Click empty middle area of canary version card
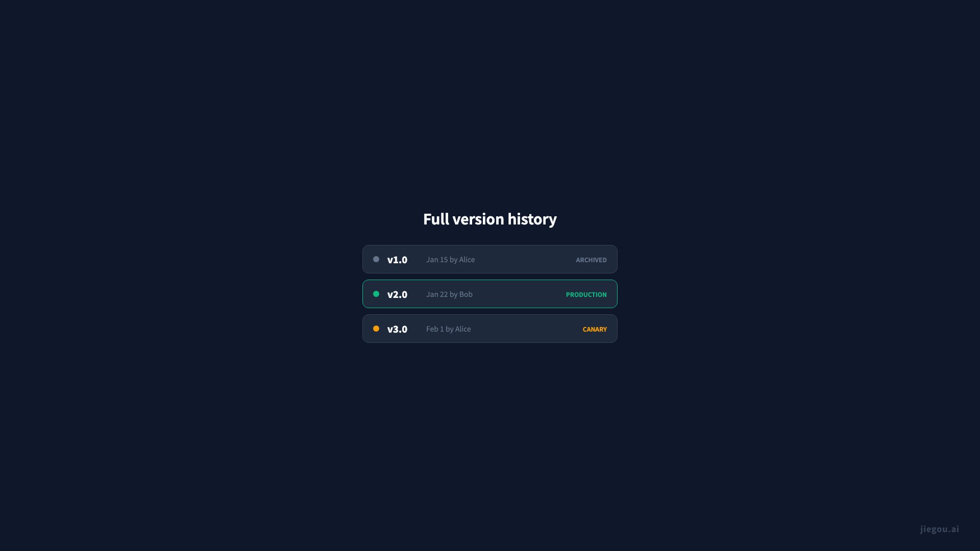Screen dimensions: 980x551 click(x=526, y=329)
